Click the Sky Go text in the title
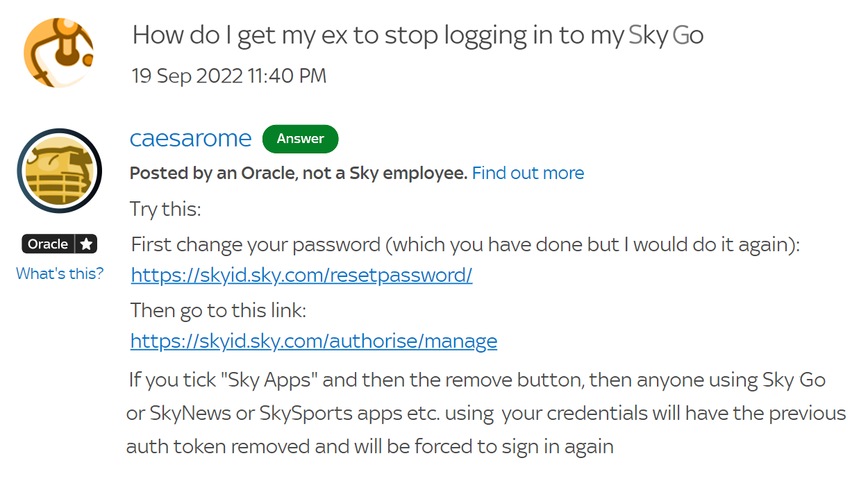The width and height of the screenshot is (868, 490). tap(666, 34)
